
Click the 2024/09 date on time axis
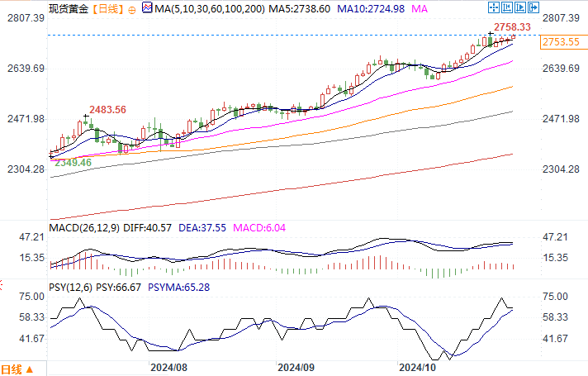296,365
